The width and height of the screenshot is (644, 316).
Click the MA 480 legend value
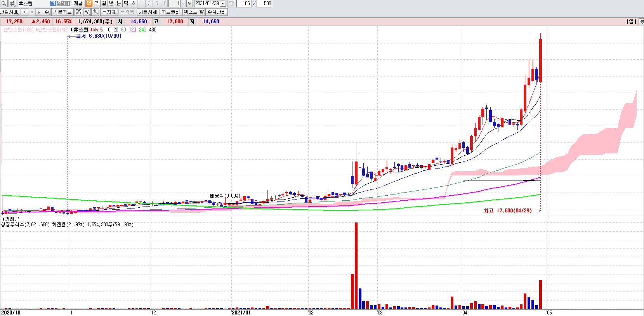[x=153, y=30]
